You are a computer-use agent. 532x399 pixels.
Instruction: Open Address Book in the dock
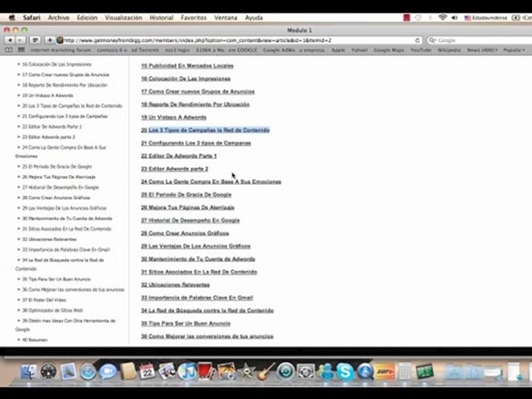(x=128, y=372)
